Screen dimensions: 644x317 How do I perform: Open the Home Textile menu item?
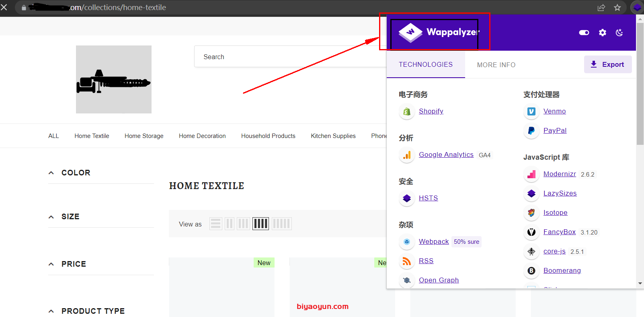click(92, 136)
